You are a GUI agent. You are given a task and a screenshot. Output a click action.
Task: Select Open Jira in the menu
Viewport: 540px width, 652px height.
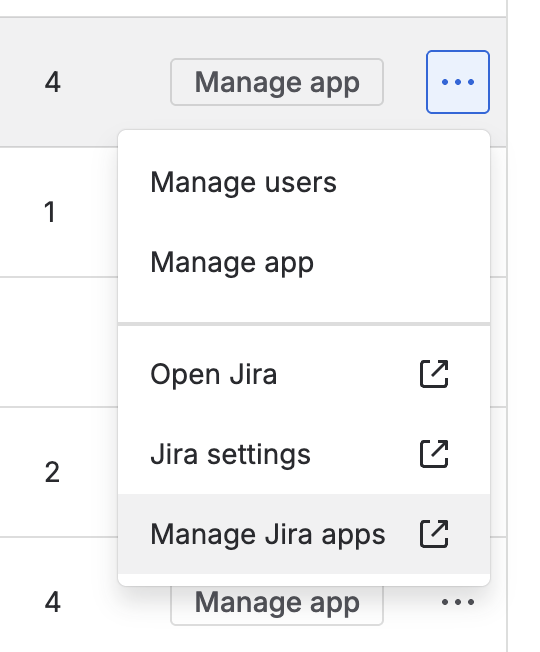[x=304, y=374]
